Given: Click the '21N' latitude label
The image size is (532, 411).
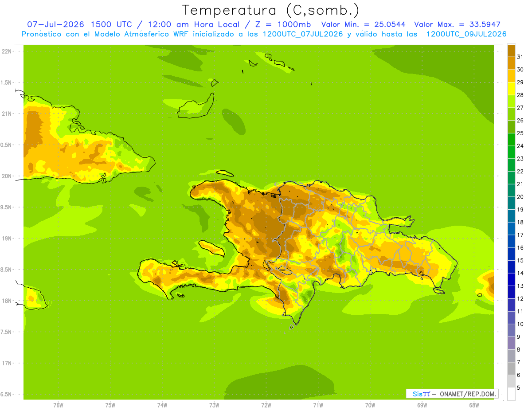Looking at the screenshot, I should pos(8,114).
